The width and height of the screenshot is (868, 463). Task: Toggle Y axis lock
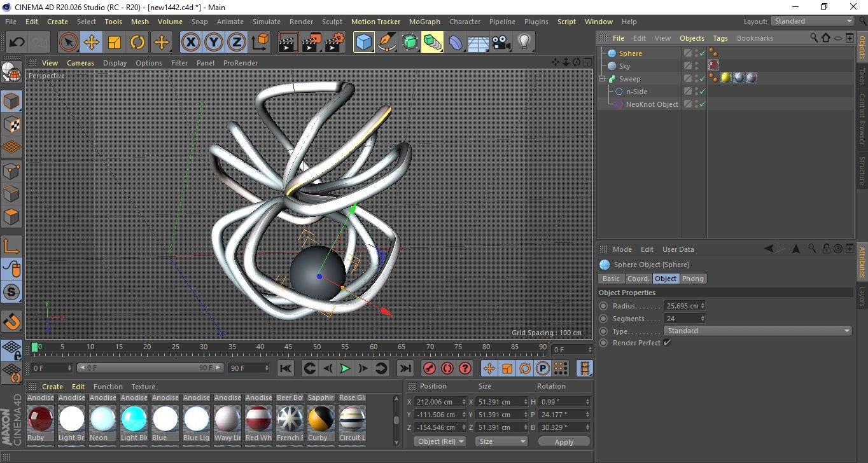[x=213, y=43]
